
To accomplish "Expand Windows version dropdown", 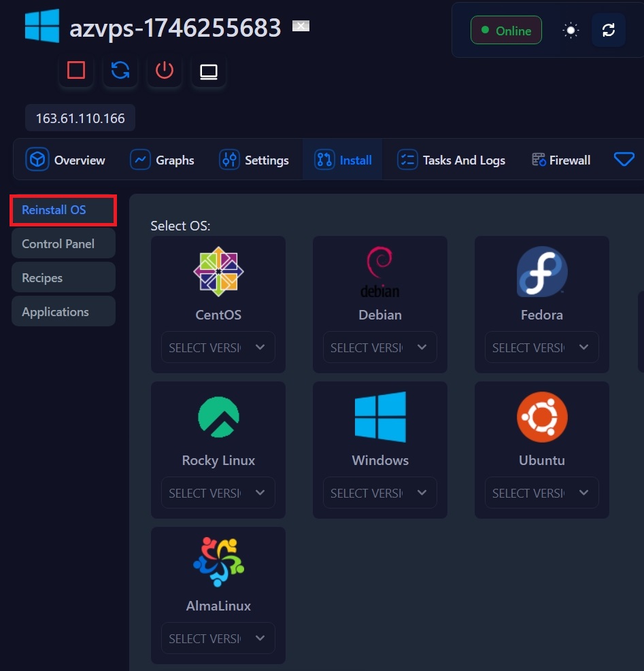I will pyautogui.click(x=379, y=493).
